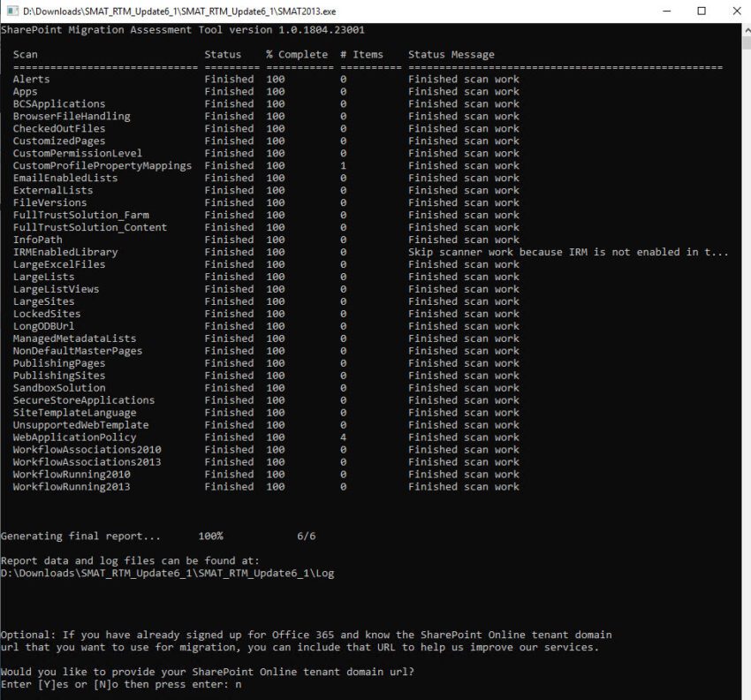Screen dimensions: 751x700
Task: Click the scrollbar up arrow
Action: 745,29
